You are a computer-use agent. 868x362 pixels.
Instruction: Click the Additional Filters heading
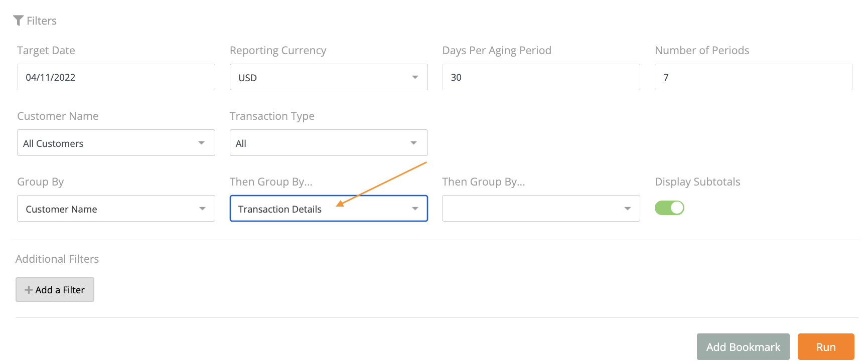pos(57,259)
